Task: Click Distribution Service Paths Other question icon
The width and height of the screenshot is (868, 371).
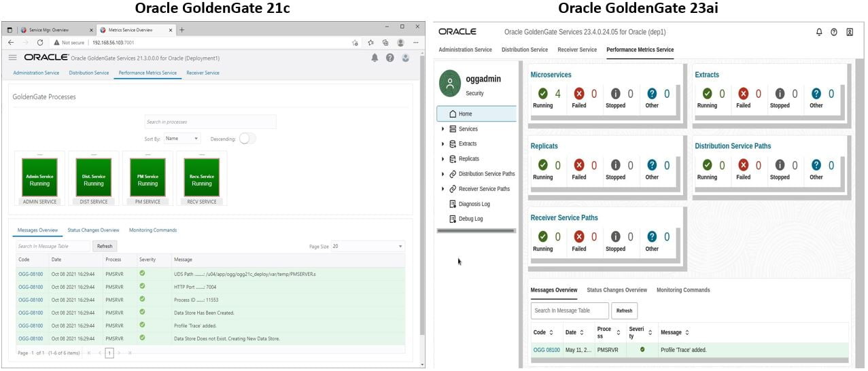Action: coord(816,165)
